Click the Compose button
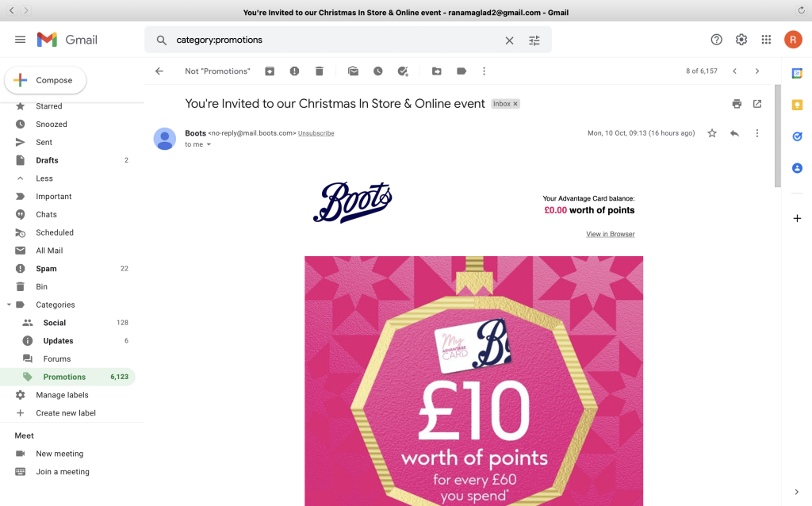 click(x=45, y=80)
